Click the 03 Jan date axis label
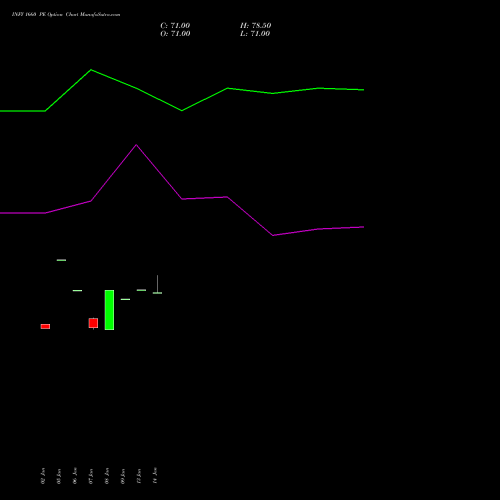Viewport: 500px width, 500px height. 59,476
